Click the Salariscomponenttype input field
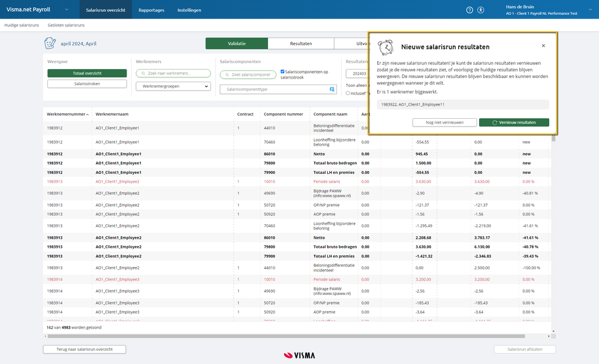The height and width of the screenshot is (364, 599). [x=278, y=89]
